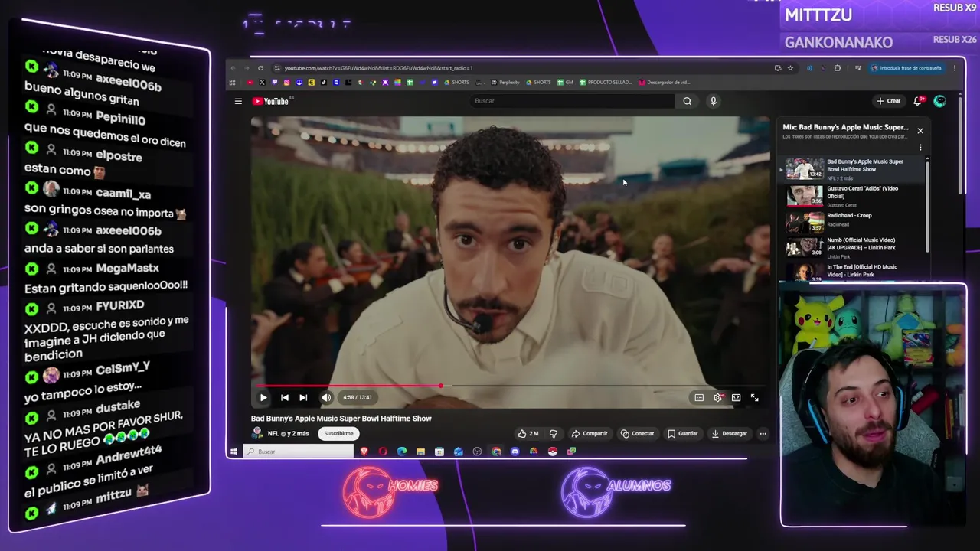The image size is (980, 551).
Task: Reload the page in the browser
Action: point(260,68)
